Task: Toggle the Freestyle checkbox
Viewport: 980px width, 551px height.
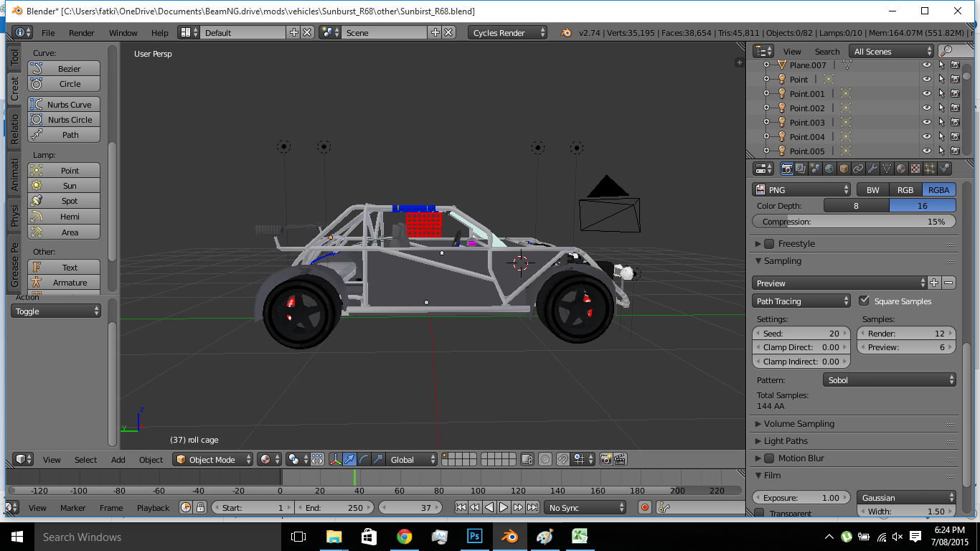Action: pyautogui.click(x=769, y=244)
